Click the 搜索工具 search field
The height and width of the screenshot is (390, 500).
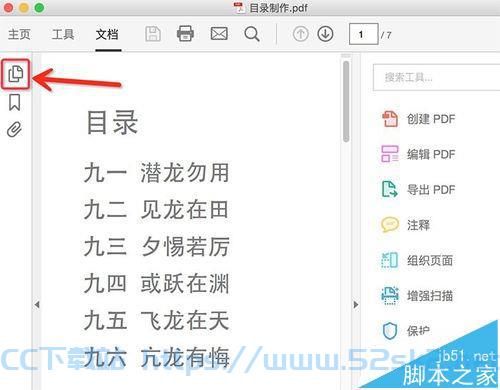436,77
